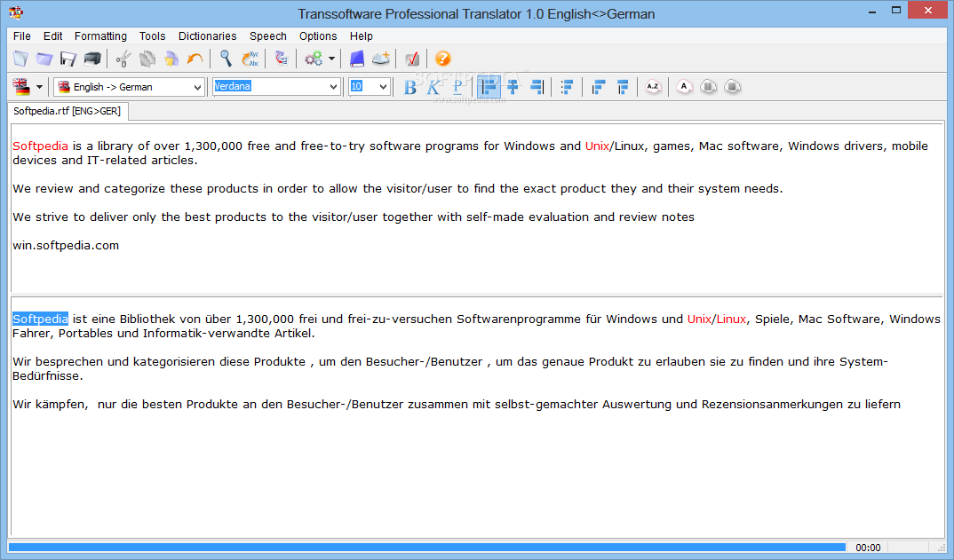Click the decrease indent icon
The height and width of the screenshot is (560, 954).
click(x=598, y=87)
